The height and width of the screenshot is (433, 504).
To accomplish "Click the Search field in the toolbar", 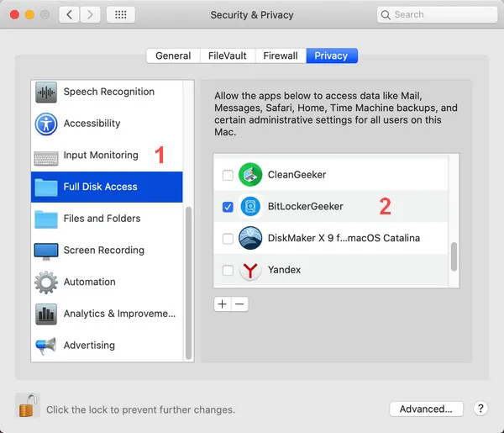I will point(431,14).
